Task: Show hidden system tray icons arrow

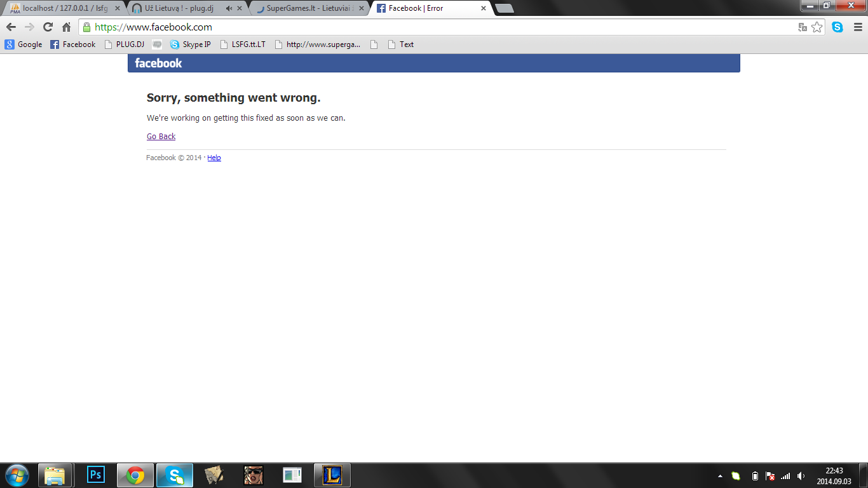Action: tap(720, 476)
